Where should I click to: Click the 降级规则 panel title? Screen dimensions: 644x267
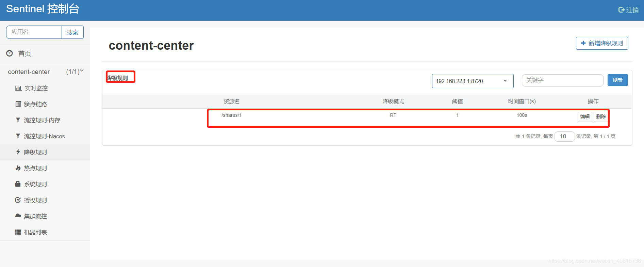point(118,78)
